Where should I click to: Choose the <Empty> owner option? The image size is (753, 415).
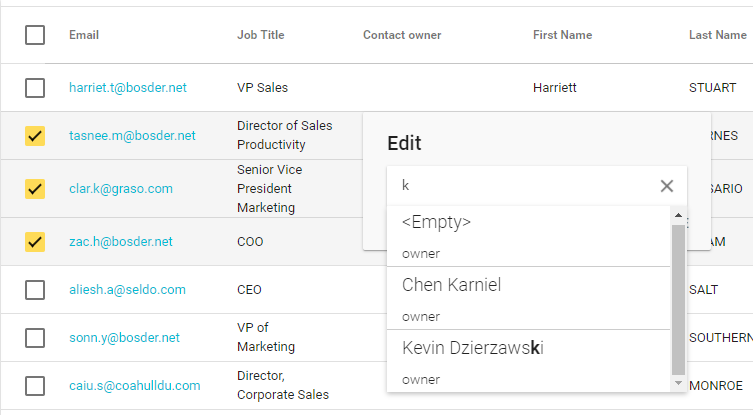point(529,236)
